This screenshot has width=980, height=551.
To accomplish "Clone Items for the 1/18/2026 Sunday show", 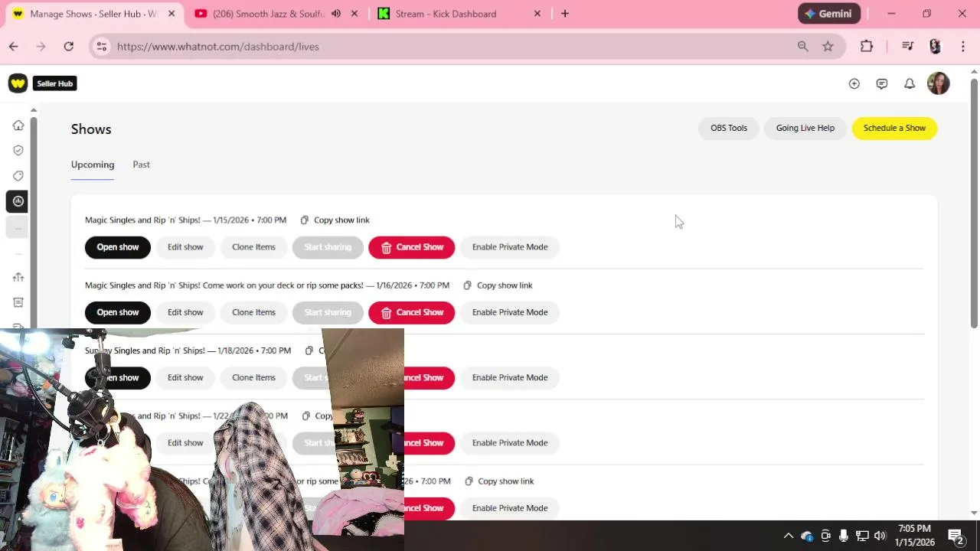I will pyautogui.click(x=253, y=377).
